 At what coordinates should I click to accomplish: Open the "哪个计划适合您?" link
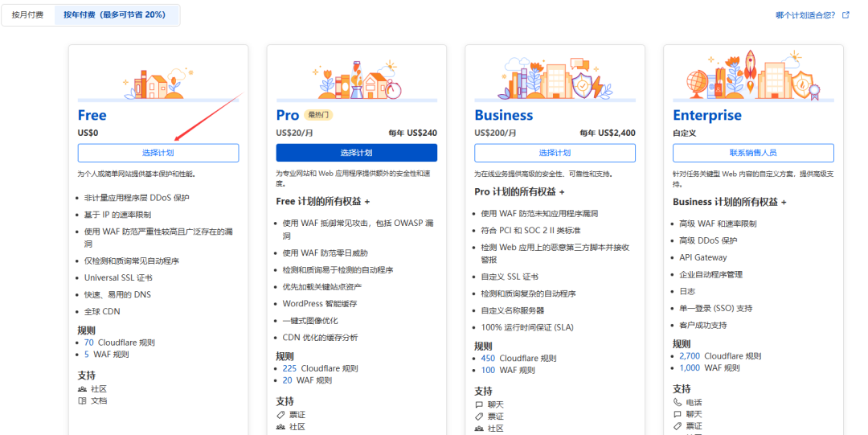805,15
